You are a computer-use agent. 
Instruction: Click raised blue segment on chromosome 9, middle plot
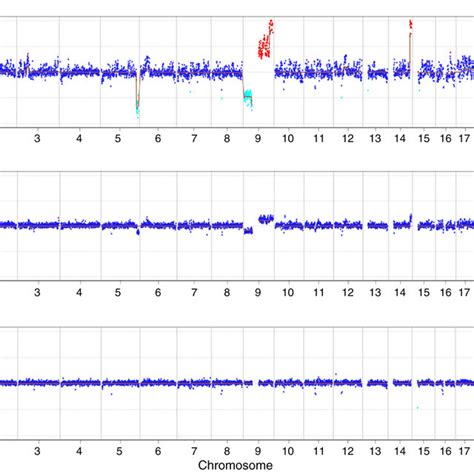click(266, 219)
